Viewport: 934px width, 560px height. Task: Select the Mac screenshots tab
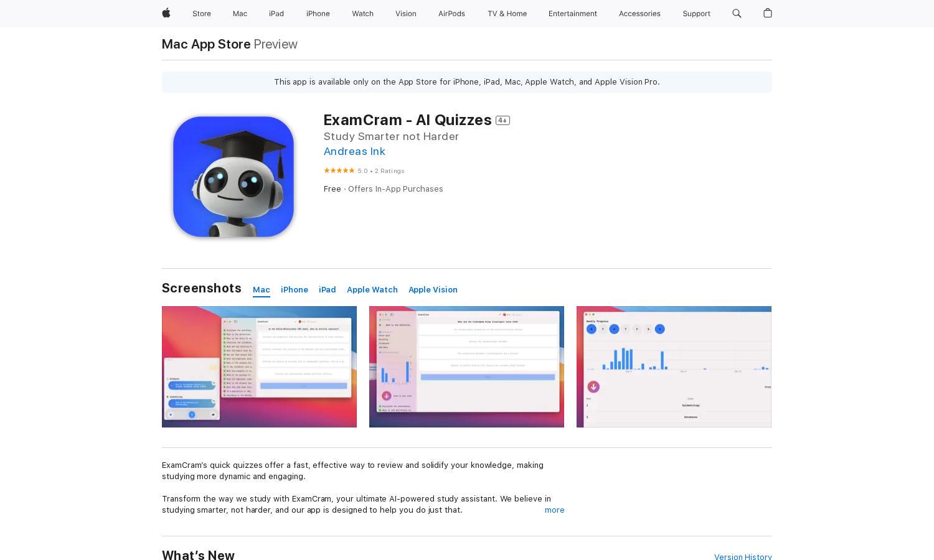[262, 290]
